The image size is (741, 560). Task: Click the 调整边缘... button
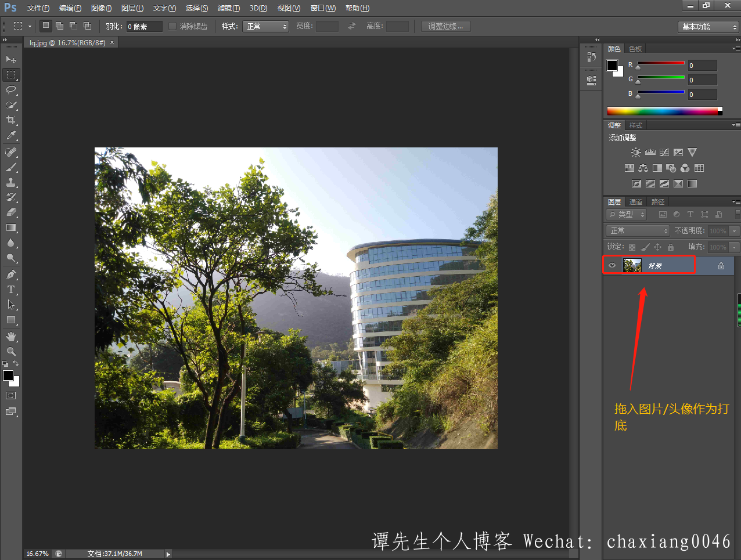click(445, 27)
